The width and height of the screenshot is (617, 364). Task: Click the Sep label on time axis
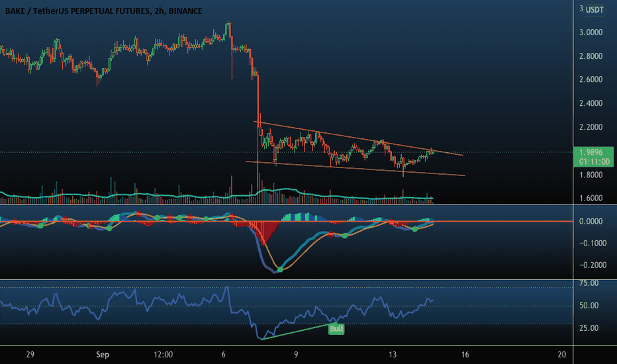(103, 355)
